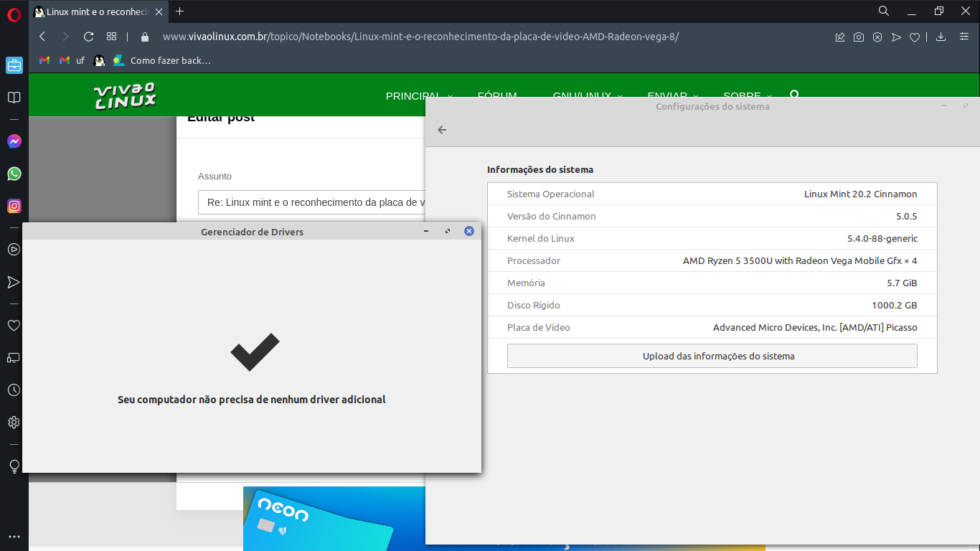
Task: Open sidebar setup three-dots icon
Action: point(14,536)
